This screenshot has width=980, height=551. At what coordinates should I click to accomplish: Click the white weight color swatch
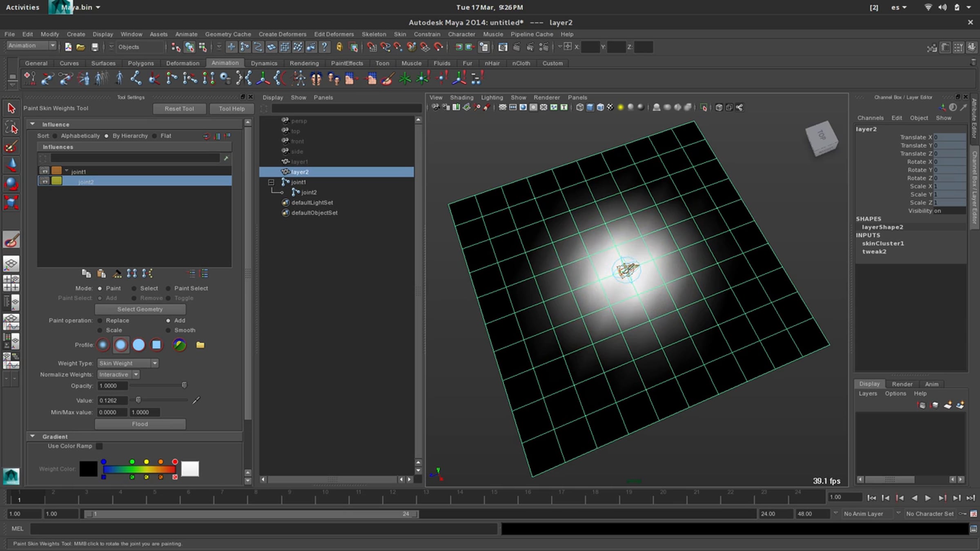click(x=190, y=469)
